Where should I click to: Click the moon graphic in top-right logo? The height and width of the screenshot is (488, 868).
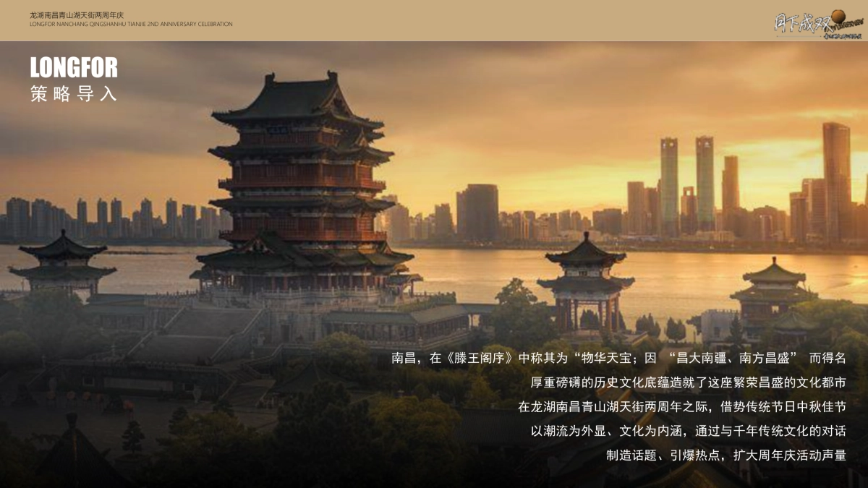point(838,16)
